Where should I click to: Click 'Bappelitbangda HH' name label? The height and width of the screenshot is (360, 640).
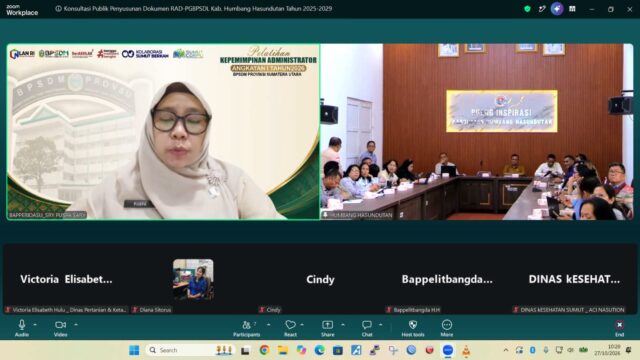pyautogui.click(x=417, y=310)
